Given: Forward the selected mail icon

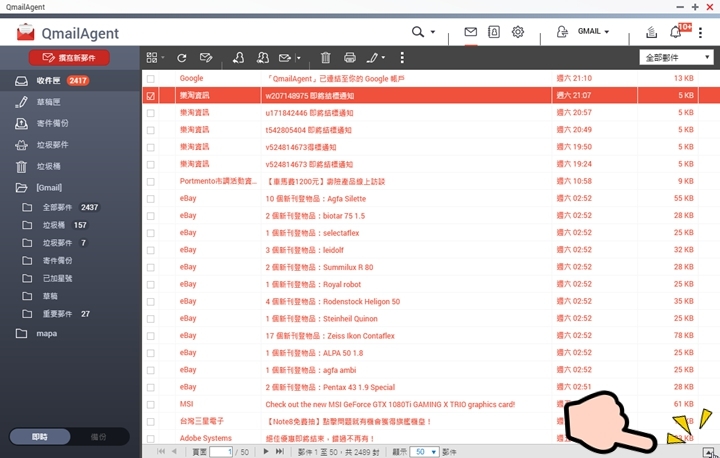Looking at the screenshot, I should pos(285,58).
